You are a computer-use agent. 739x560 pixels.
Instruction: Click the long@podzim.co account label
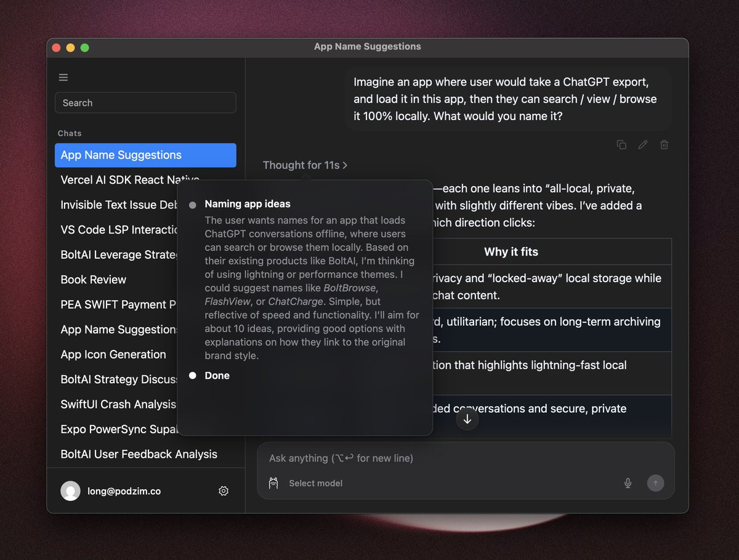click(x=124, y=492)
